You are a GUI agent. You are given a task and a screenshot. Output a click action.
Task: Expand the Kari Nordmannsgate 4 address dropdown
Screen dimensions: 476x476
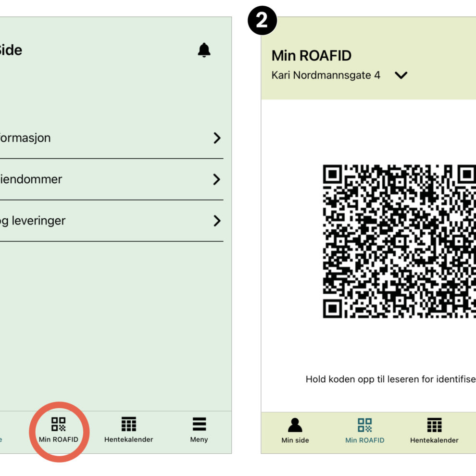[x=401, y=75]
